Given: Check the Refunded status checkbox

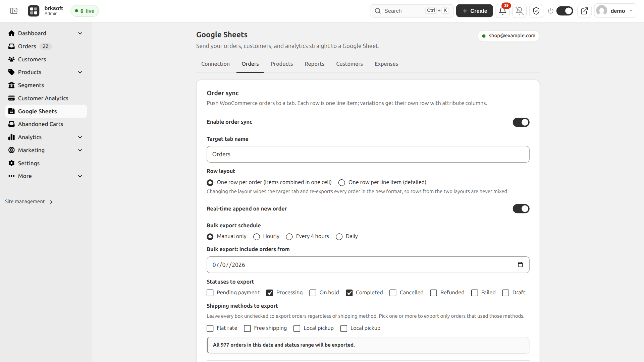Looking at the screenshot, I should (433, 293).
